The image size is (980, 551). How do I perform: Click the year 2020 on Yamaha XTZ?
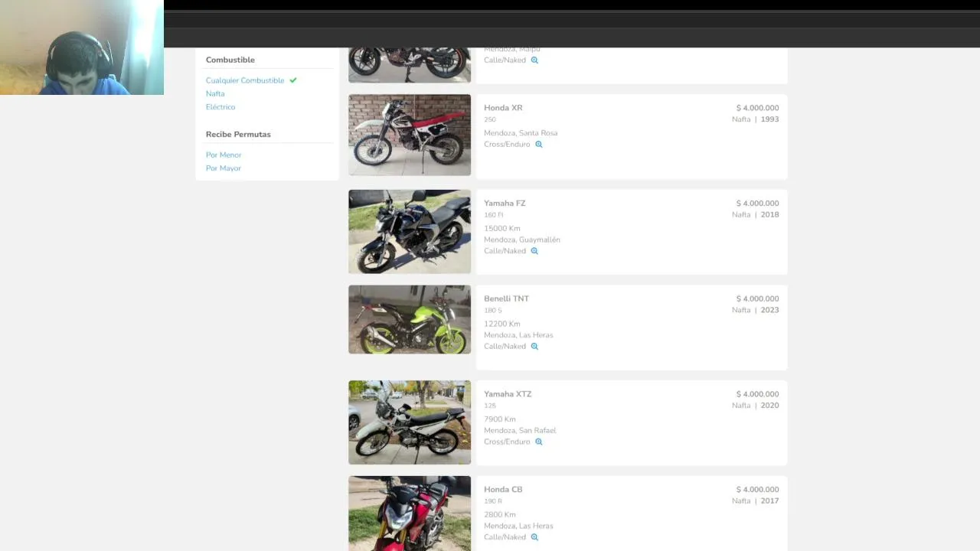(x=769, y=406)
